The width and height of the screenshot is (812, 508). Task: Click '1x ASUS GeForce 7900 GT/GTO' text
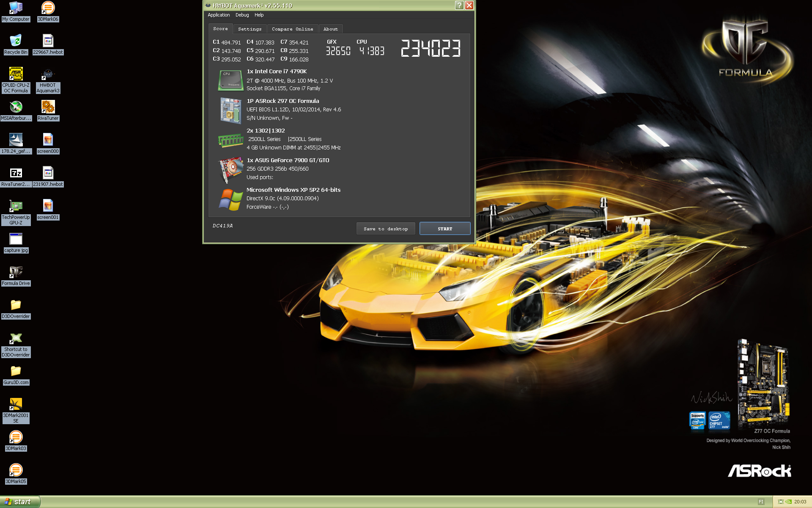288,160
